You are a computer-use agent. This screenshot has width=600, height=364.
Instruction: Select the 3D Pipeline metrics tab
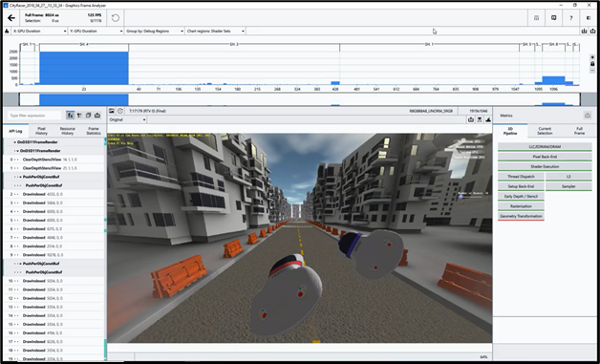(510, 131)
